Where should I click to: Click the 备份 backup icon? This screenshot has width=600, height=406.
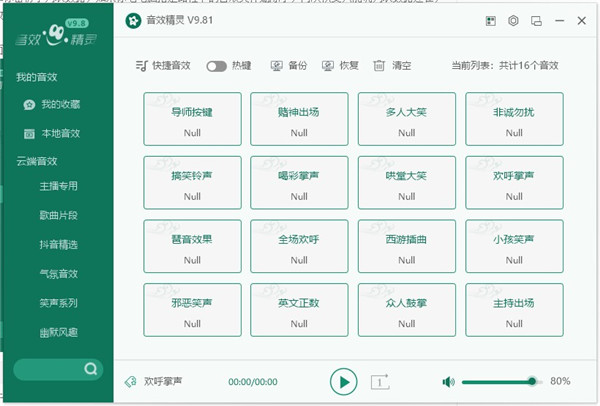coord(277,66)
